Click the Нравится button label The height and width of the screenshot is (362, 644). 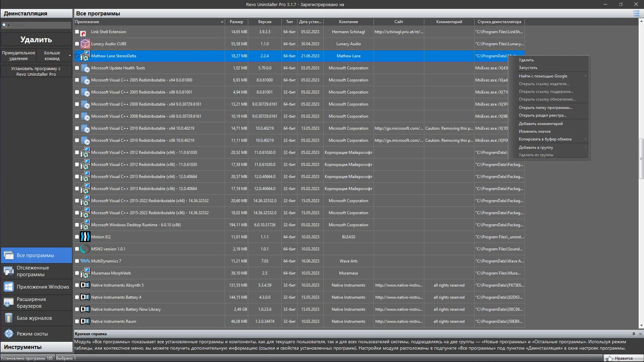[x=624, y=359]
